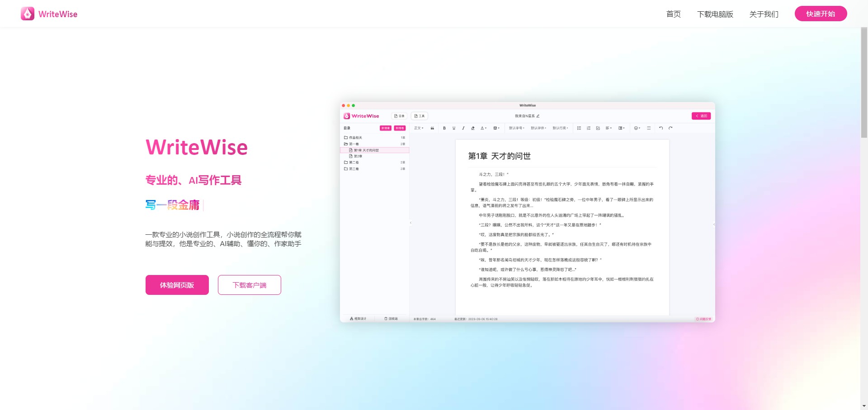
Task: Click the second pink 新增卷 button
Action: pos(400,128)
